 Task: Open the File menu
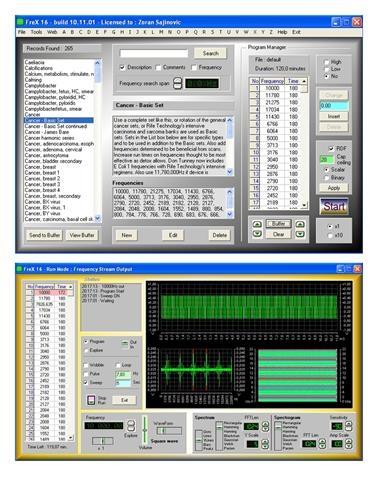[22, 32]
